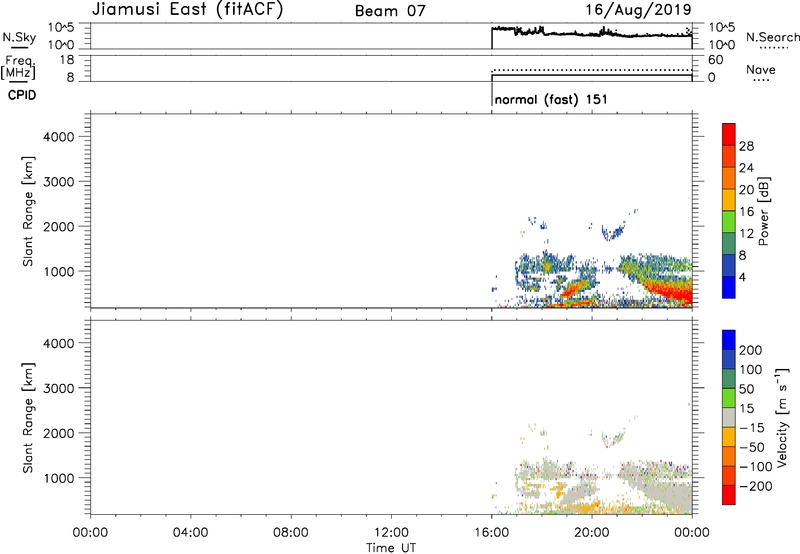Pick the red top segment of power colorbar
Screen dimensions: 800x554
729,134
